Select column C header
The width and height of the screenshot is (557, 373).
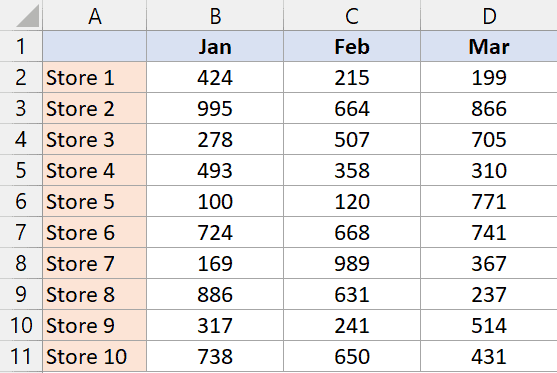[x=352, y=15]
